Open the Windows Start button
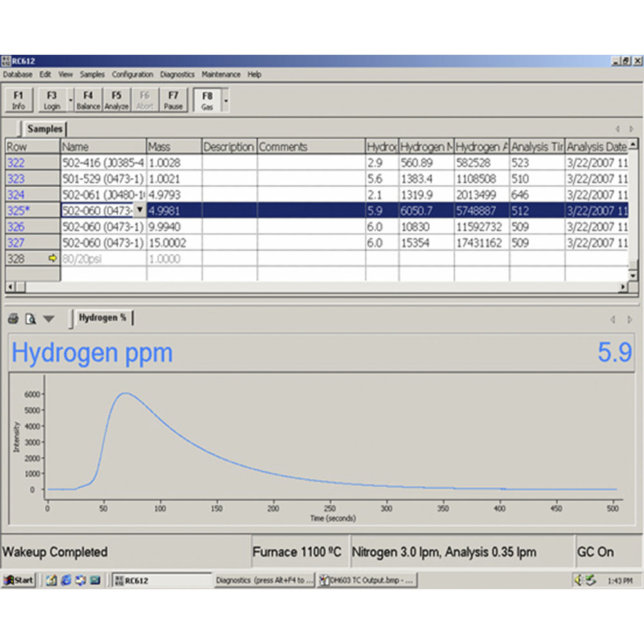The height and width of the screenshot is (644, 644). tap(19, 580)
